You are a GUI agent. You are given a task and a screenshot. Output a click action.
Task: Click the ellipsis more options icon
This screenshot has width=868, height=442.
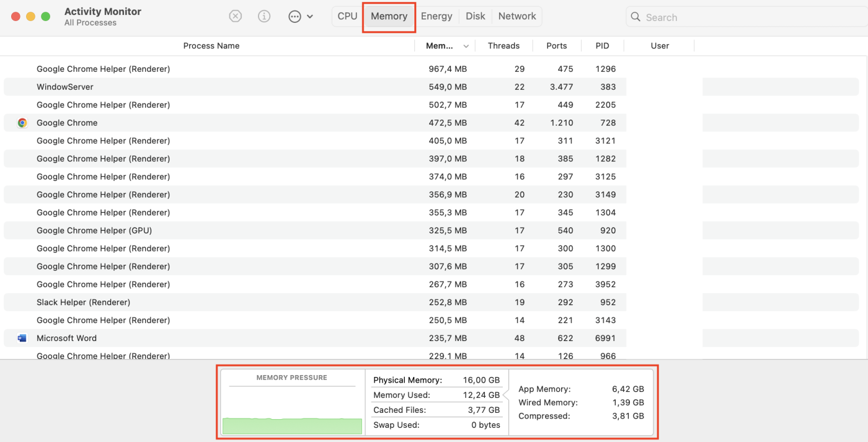pos(294,16)
